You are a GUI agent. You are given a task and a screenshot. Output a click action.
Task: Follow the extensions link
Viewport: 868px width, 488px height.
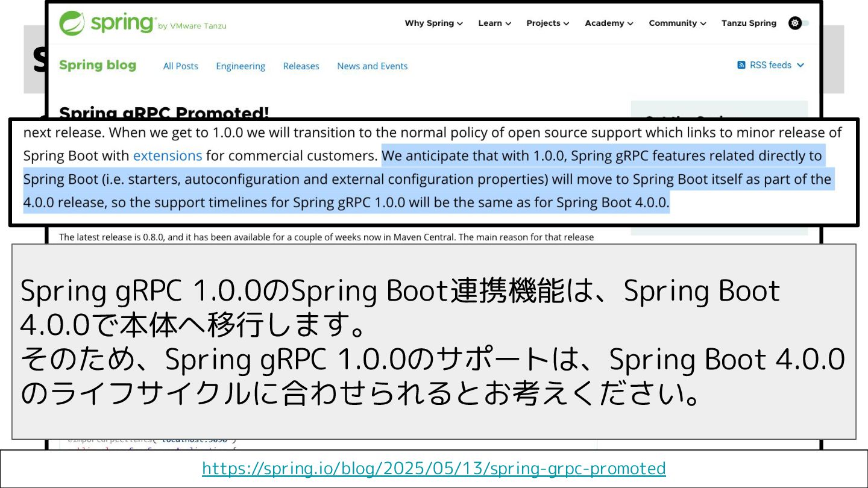[x=168, y=155]
